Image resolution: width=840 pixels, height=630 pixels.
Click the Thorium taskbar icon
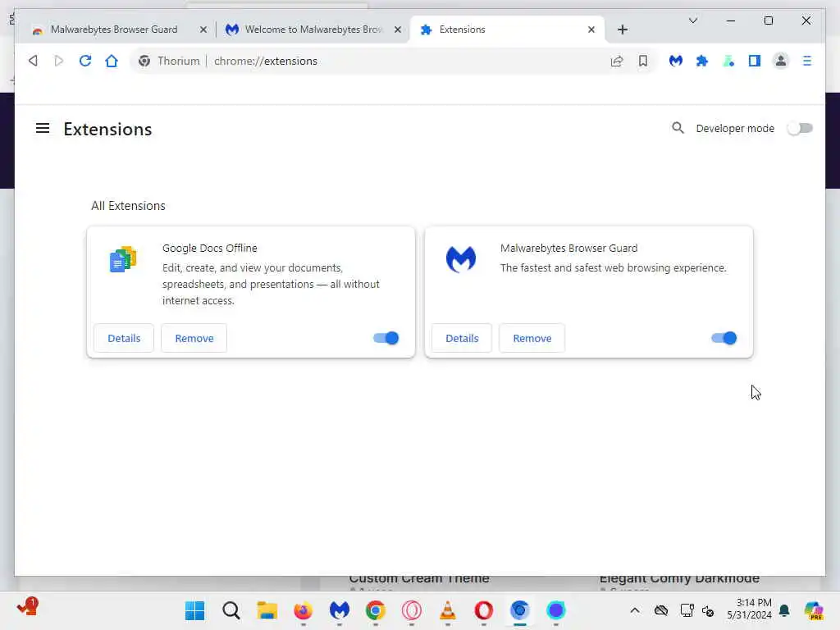point(519,610)
